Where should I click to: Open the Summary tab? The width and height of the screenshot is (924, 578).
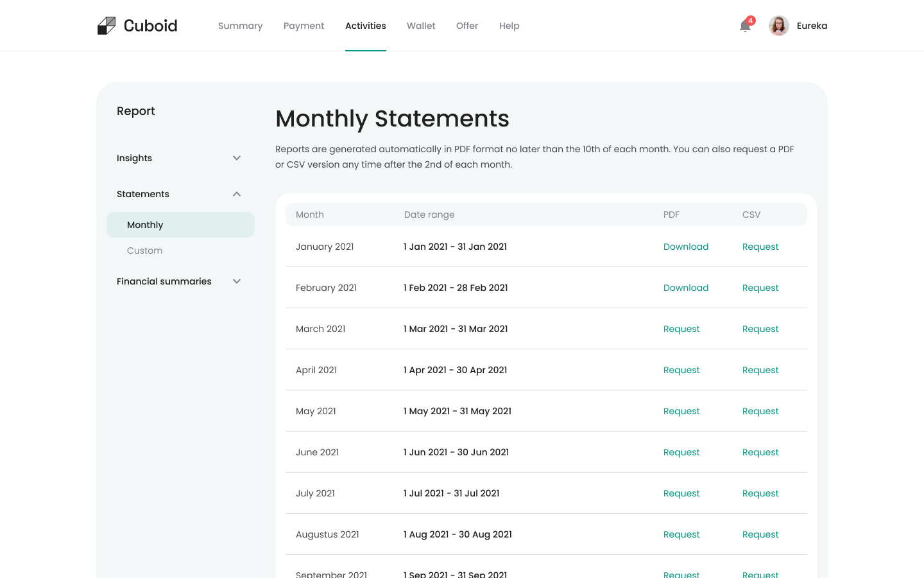pyautogui.click(x=240, y=26)
